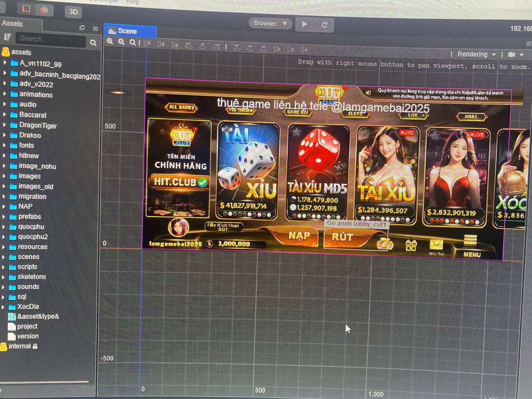Distribute nodes by bottom edges
The height and width of the screenshot is (399, 532).
click(263, 48)
